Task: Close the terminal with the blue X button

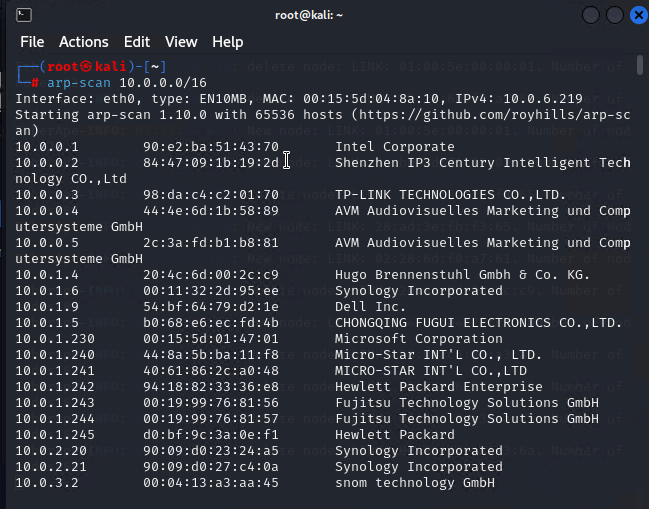Action: point(639,16)
